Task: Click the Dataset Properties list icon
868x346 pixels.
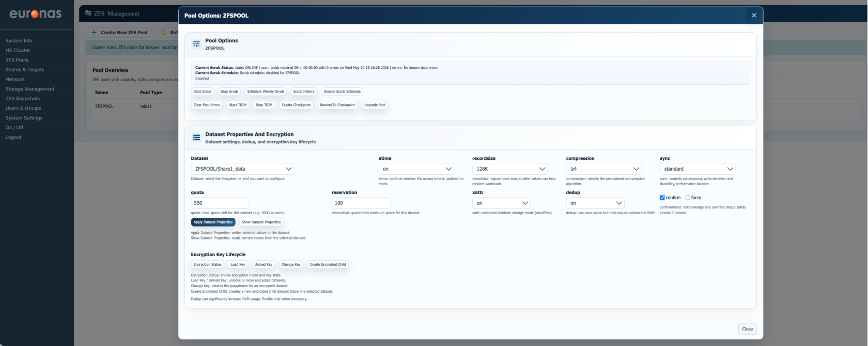Action: click(x=196, y=138)
